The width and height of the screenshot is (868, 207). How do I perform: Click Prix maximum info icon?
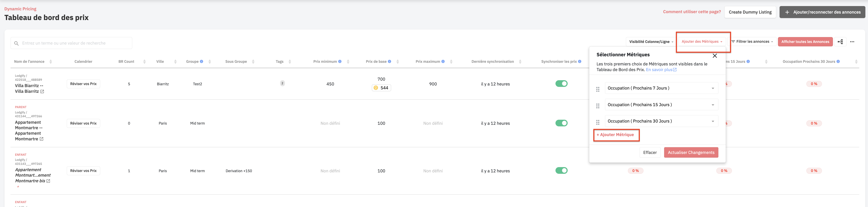click(x=443, y=62)
